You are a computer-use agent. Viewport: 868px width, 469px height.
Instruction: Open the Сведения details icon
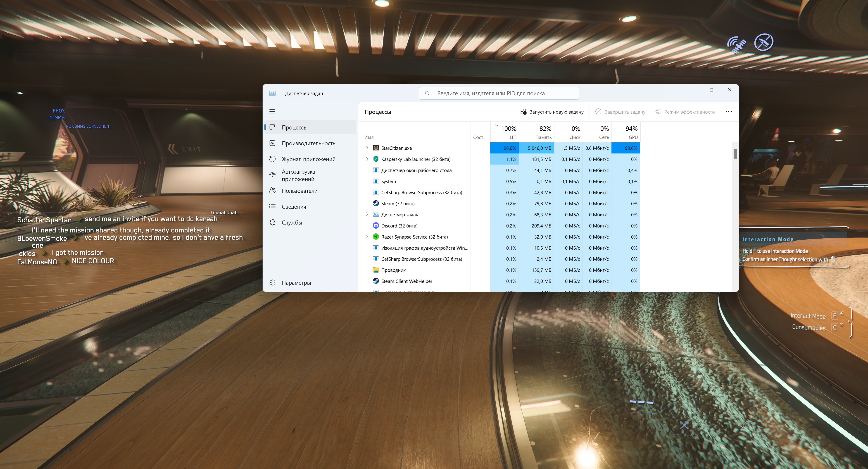(273, 206)
